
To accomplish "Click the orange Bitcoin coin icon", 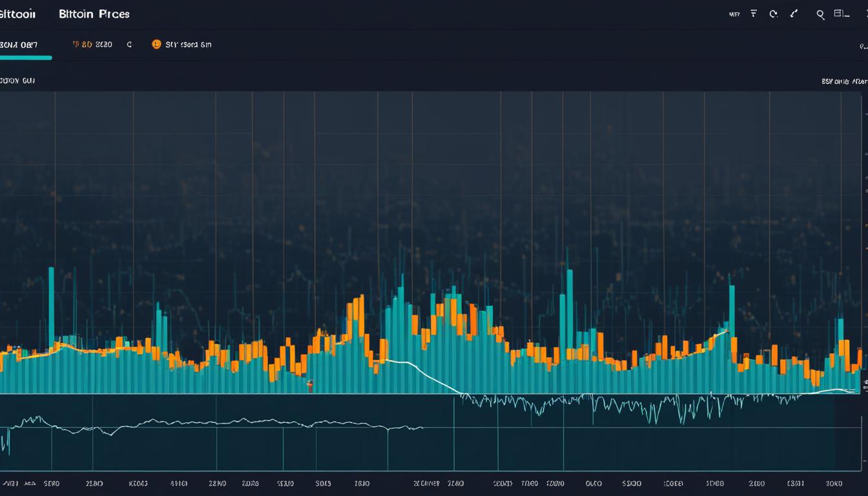I will click(156, 45).
